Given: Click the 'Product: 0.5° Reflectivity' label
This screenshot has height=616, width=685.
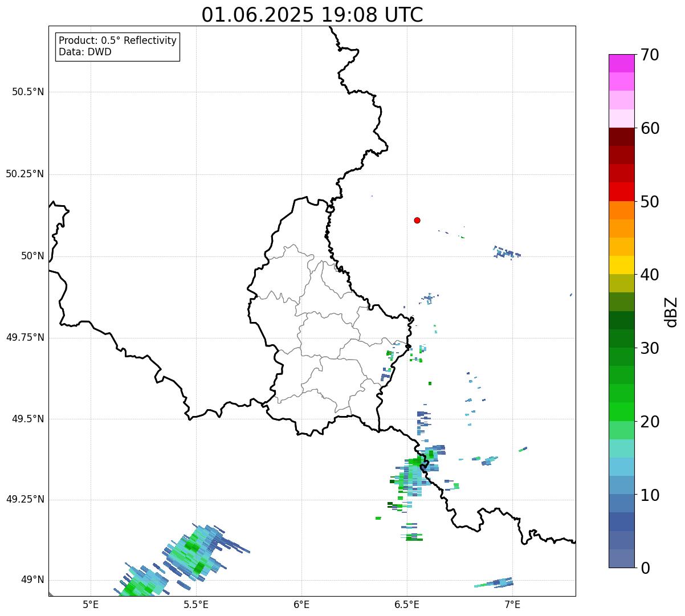Looking at the screenshot, I should pyautogui.click(x=117, y=41).
